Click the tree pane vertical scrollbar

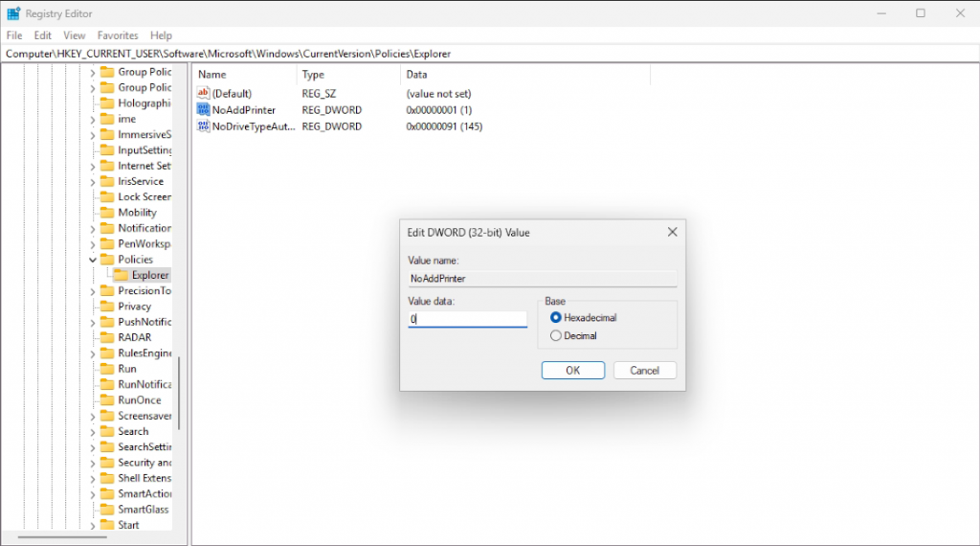[x=179, y=393]
